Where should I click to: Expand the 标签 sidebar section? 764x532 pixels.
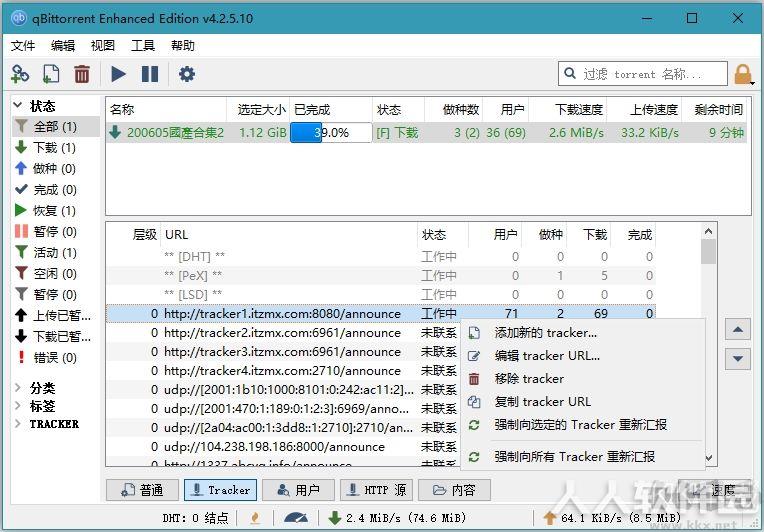point(18,406)
